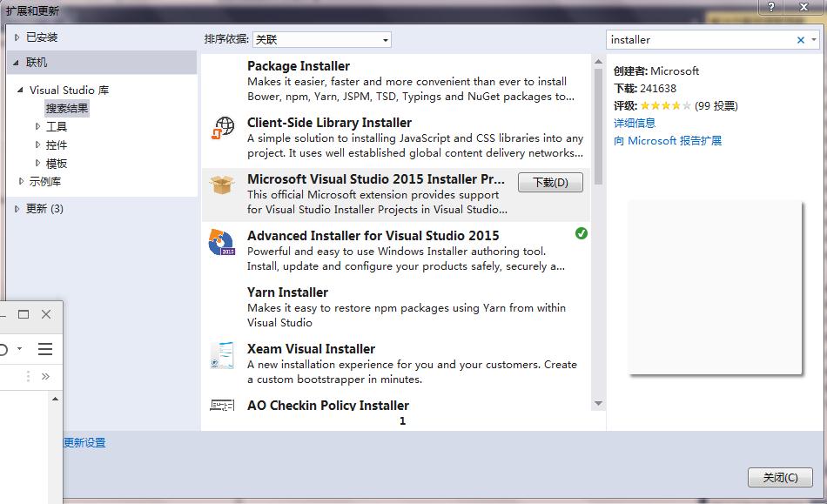Click the double chevron overflow in background window
The width and height of the screenshot is (827, 504).
[45, 376]
